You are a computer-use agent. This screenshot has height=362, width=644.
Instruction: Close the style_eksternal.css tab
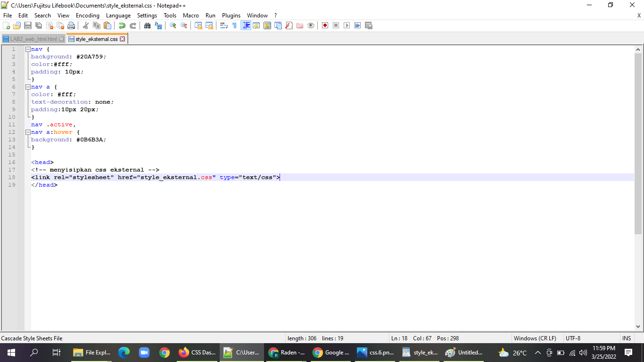[x=123, y=39]
